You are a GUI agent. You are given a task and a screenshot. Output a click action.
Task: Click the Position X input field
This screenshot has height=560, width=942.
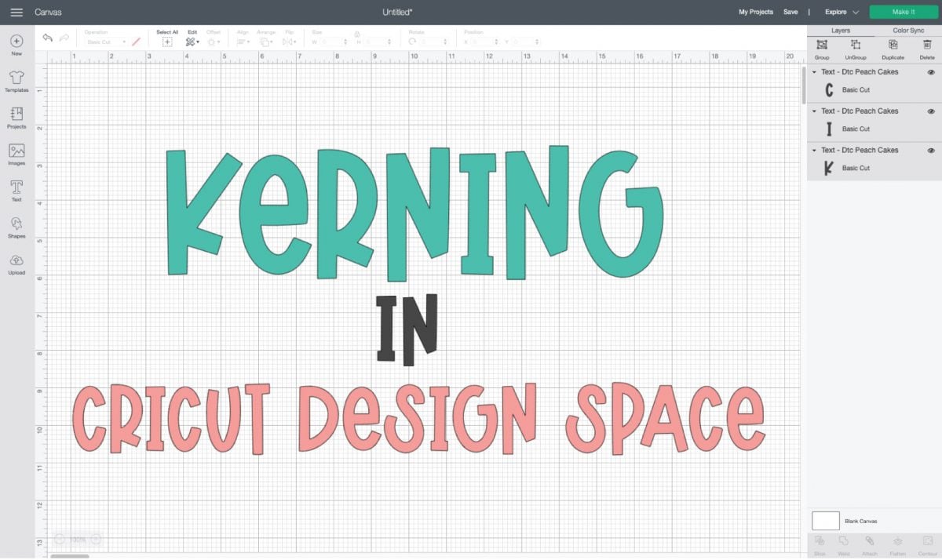pos(486,42)
